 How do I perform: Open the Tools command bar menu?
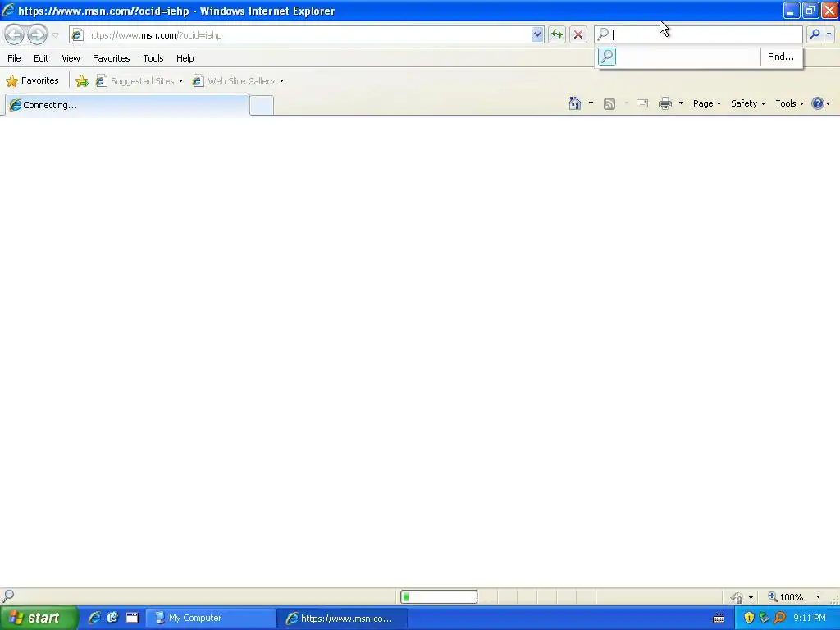[790, 103]
